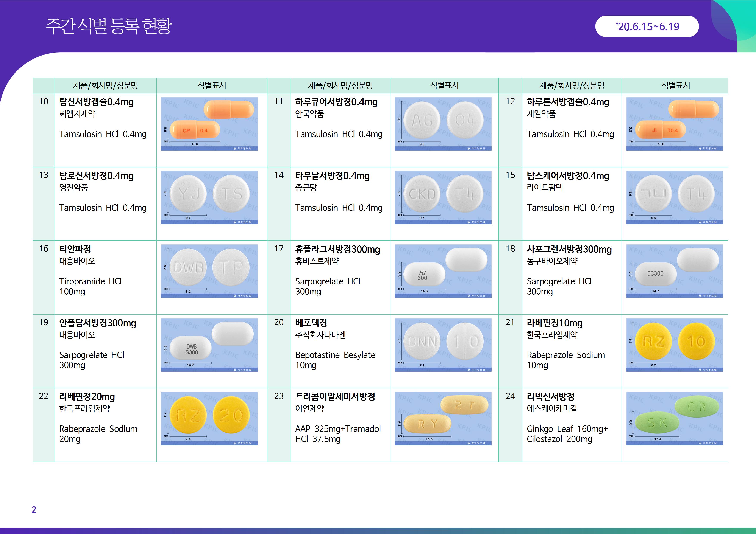
Task: Click the HU 300 oblong tablet image
Action: click(443, 271)
